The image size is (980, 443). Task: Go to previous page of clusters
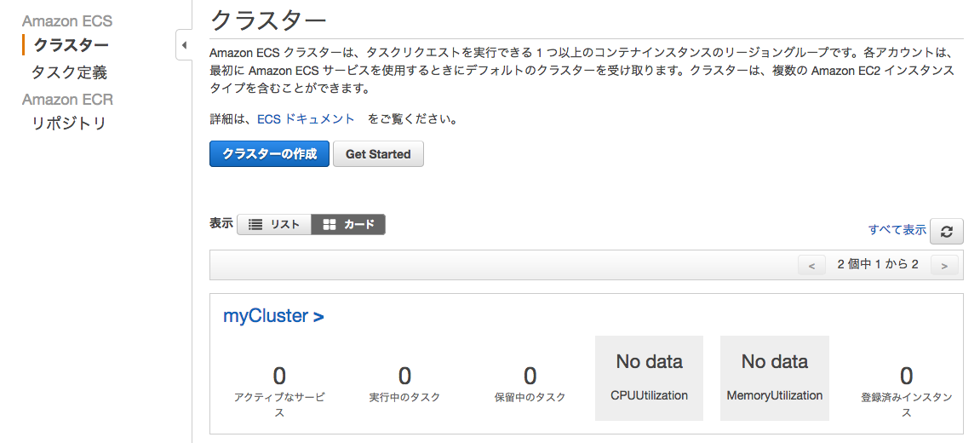point(812,265)
